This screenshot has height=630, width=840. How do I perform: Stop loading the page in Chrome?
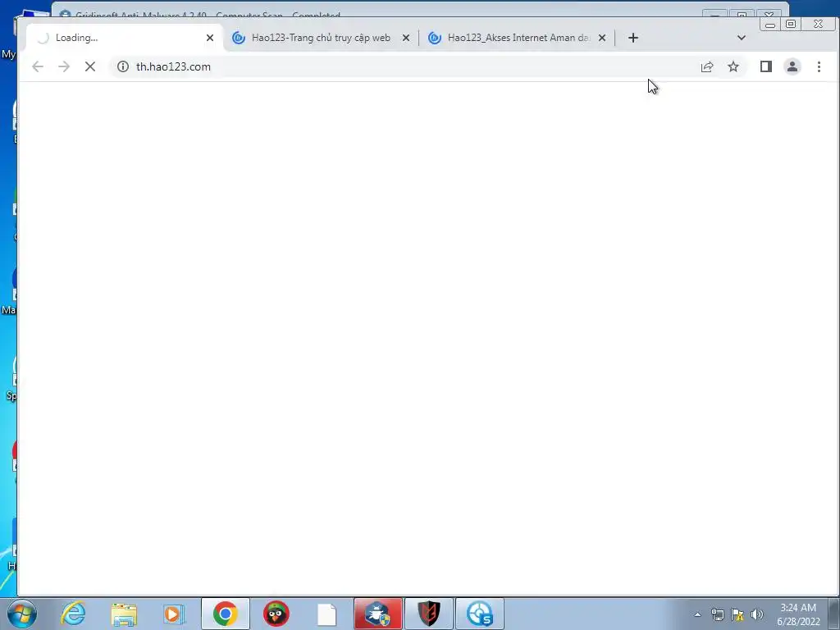click(90, 66)
